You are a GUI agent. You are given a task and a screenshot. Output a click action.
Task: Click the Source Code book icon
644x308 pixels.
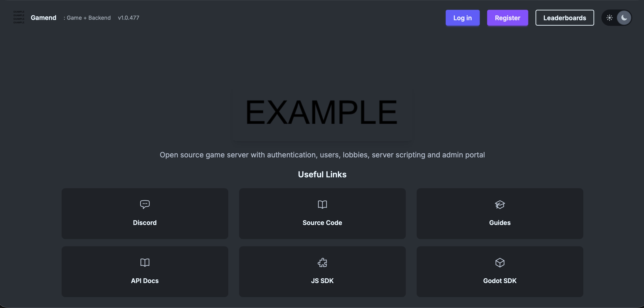(322, 204)
